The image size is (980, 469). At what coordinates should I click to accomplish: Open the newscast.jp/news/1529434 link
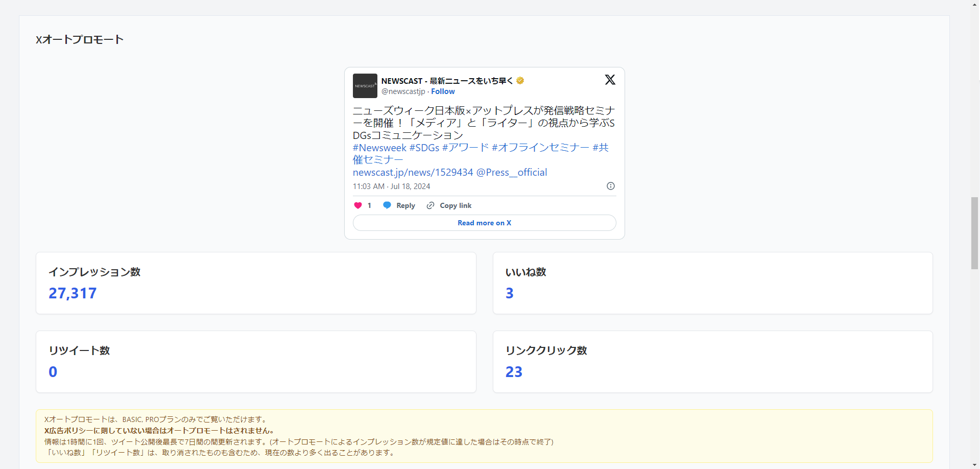point(412,172)
